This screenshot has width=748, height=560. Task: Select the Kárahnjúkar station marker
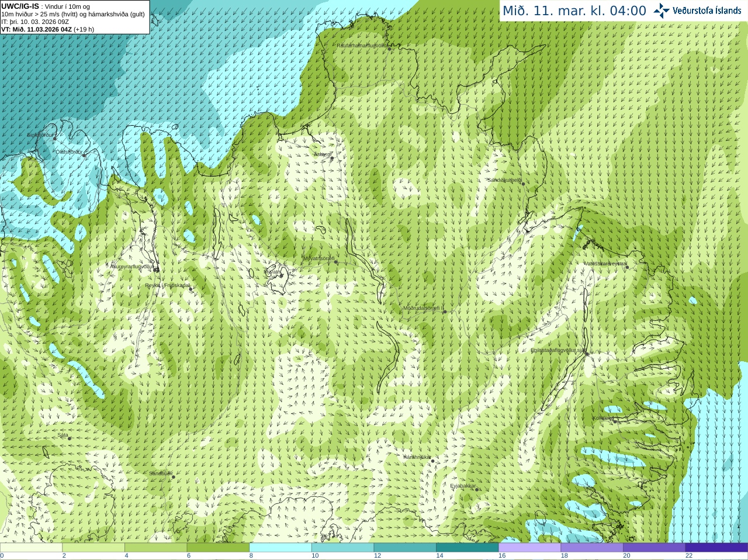(432, 461)
